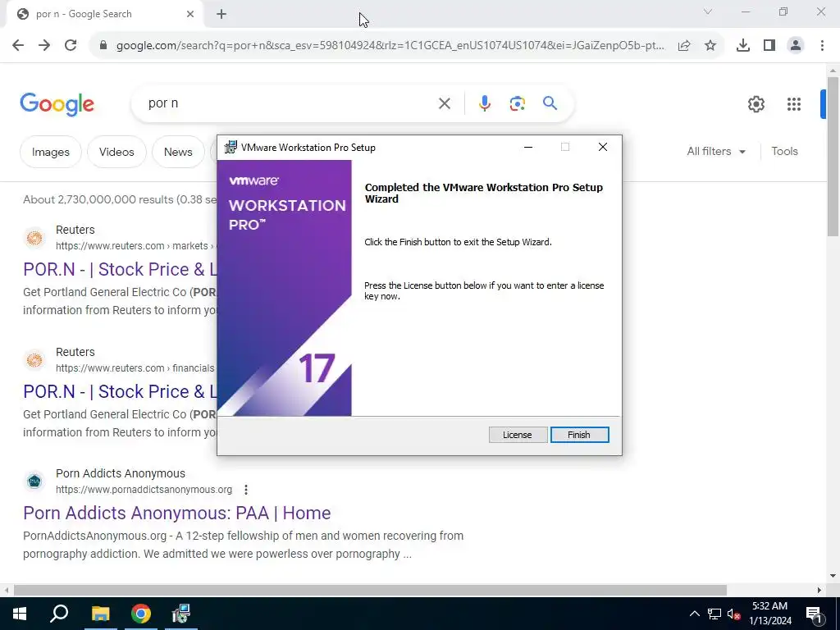The image size is (840, 630).
Task: Open network status tray icon
Action: 714,614
